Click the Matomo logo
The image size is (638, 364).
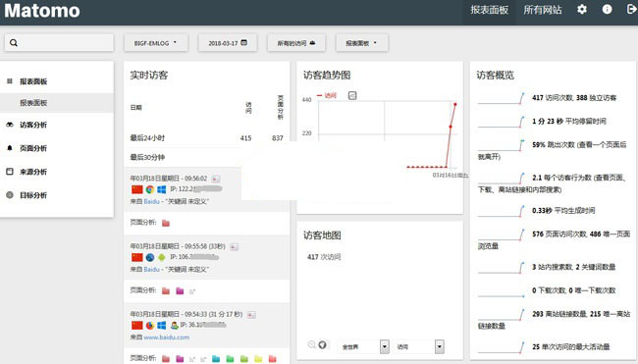click(x=42, y=11)
